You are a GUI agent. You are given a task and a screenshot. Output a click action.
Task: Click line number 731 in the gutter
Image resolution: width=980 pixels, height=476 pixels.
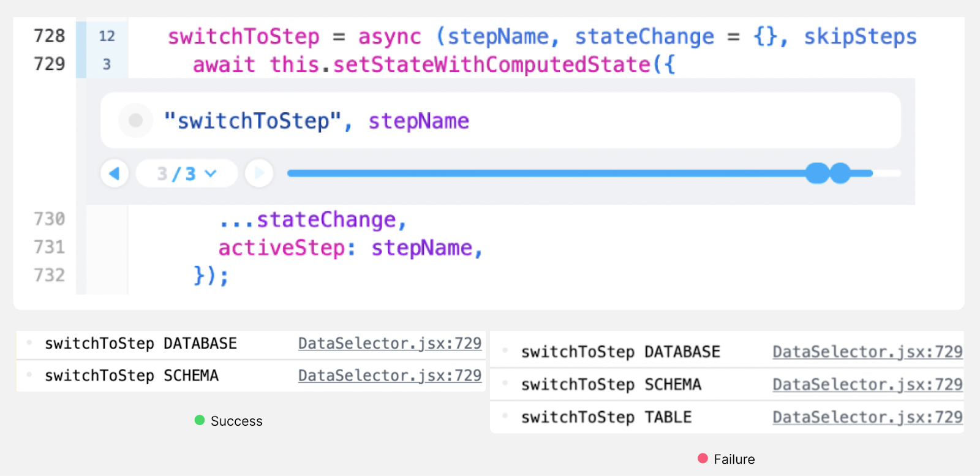(x=49, y=247)
